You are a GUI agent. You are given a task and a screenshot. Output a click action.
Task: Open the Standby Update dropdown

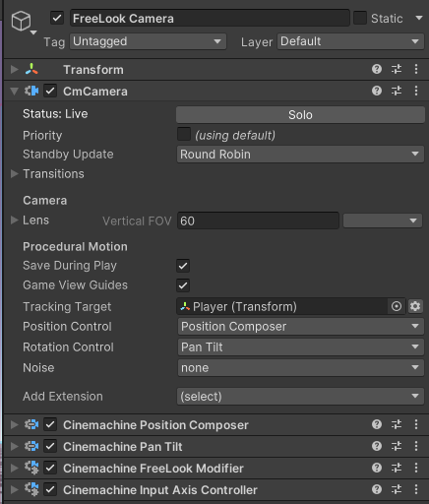pyautogui.click(x=300, y=155)
